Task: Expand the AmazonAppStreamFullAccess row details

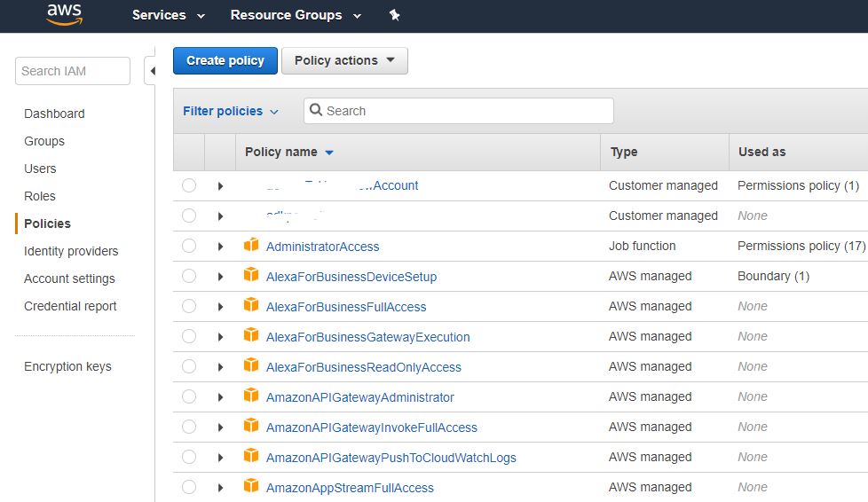Action: (x=220, y=488)
